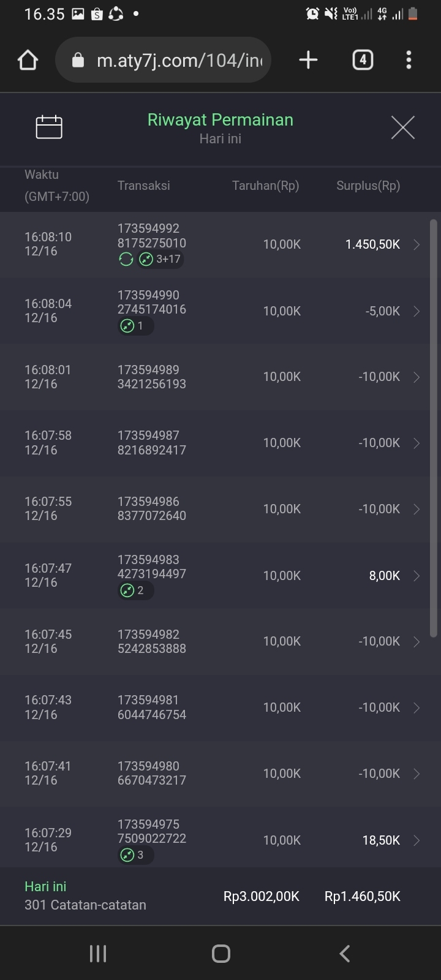Click the respin icon on 16:08:10 transaction
Screen dimensions: 441x980
click(x=126, y=259)
